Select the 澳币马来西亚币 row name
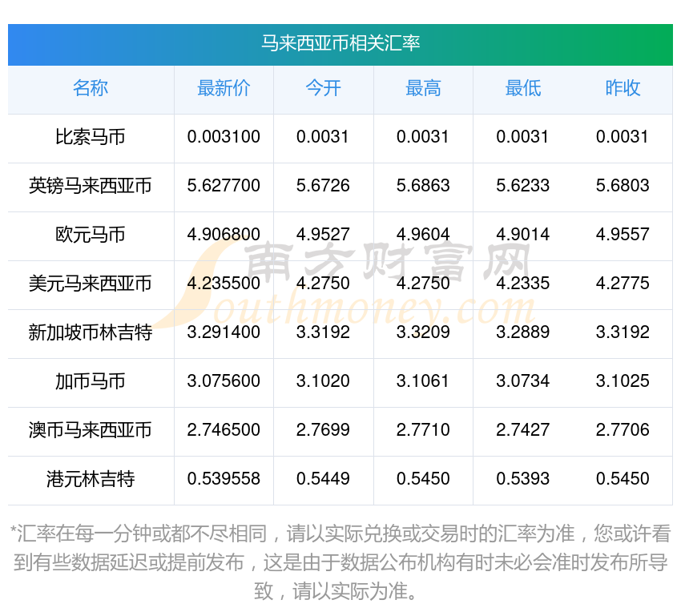Viewport: 681px width, 616px height. pos(91,430)
